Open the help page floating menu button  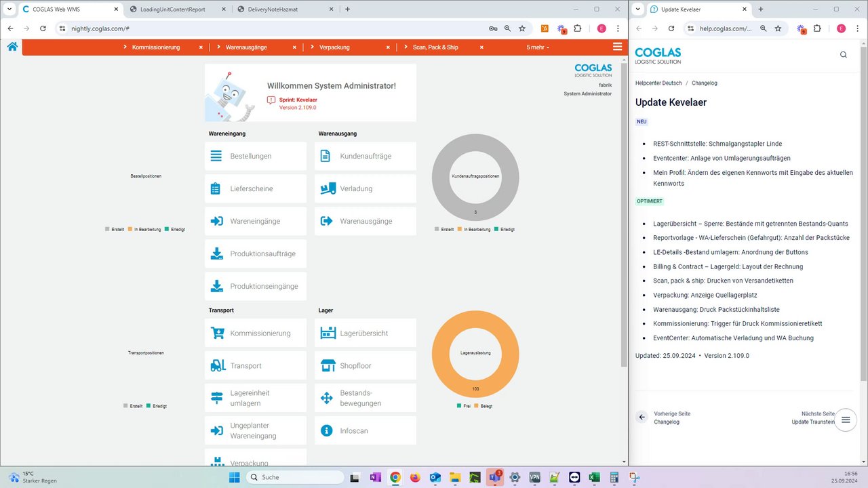point(846,420)
